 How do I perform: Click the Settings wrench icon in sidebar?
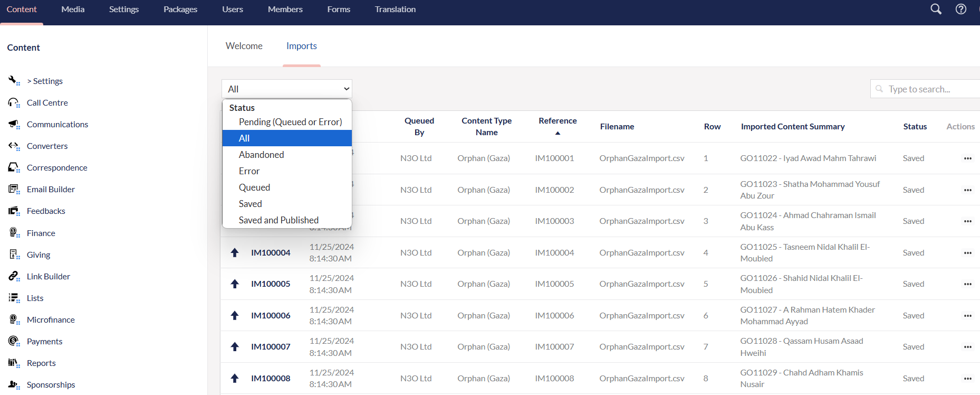coord(14,81)
